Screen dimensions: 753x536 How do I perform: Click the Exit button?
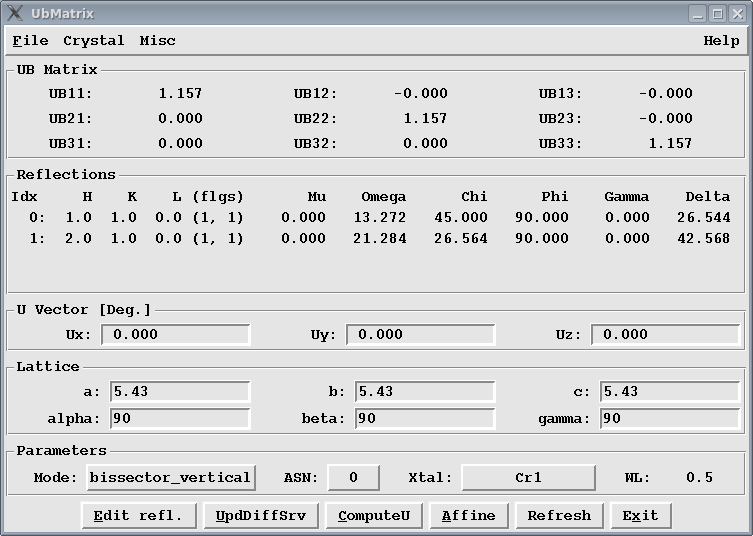(641, 515)
